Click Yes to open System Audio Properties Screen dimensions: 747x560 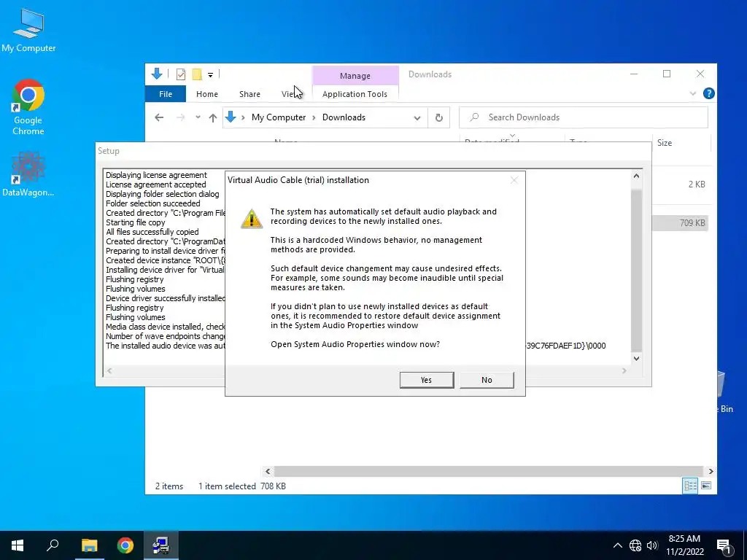click(x=426, y=380)
